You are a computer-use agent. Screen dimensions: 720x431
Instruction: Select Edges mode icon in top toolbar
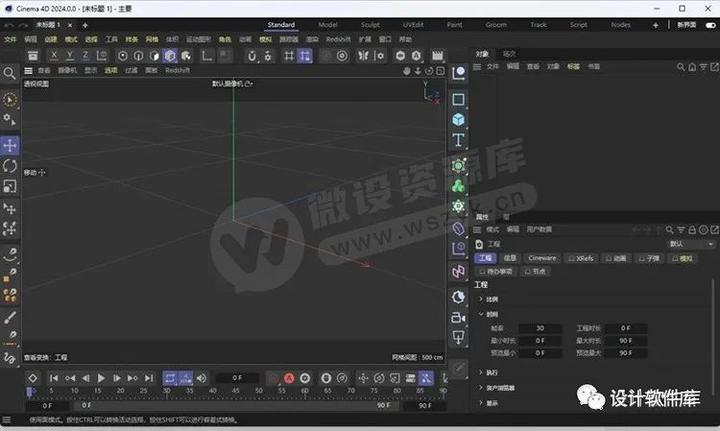click(x=138, y=56)
